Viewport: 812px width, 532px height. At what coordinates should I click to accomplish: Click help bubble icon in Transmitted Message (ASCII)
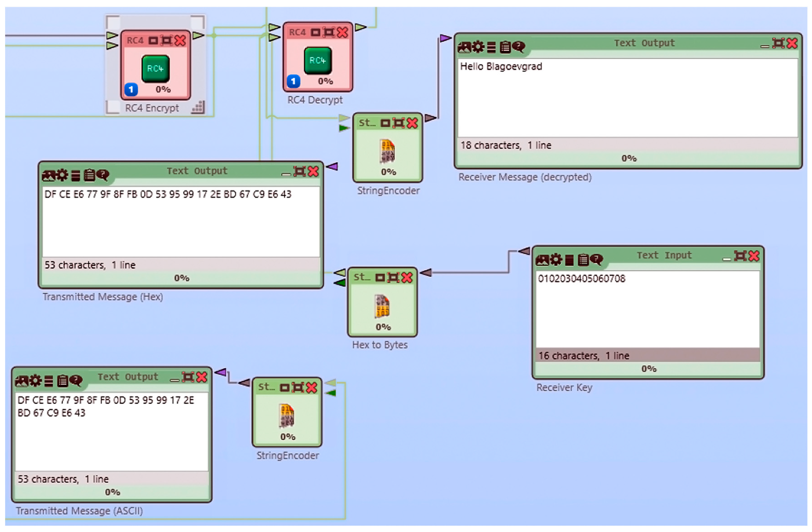pyautogui.click(x=75, y=381)
